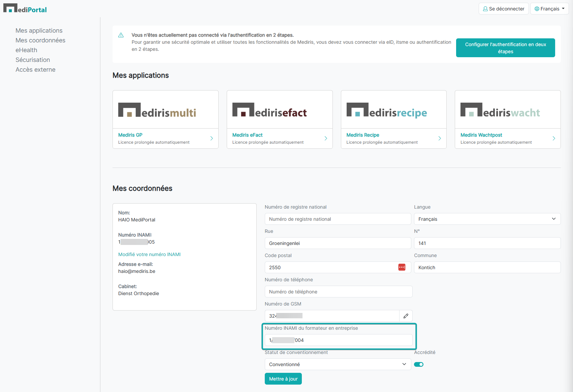This screenshot has width=573, height=392.
Task: Click the user icon in Se déconnecter button
Action: click(x=485, y=9)
